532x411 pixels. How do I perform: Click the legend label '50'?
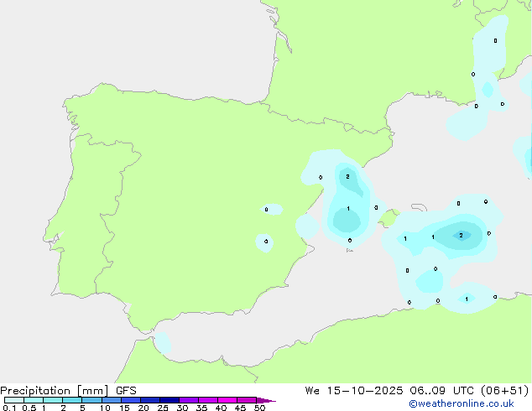[259, 408]
